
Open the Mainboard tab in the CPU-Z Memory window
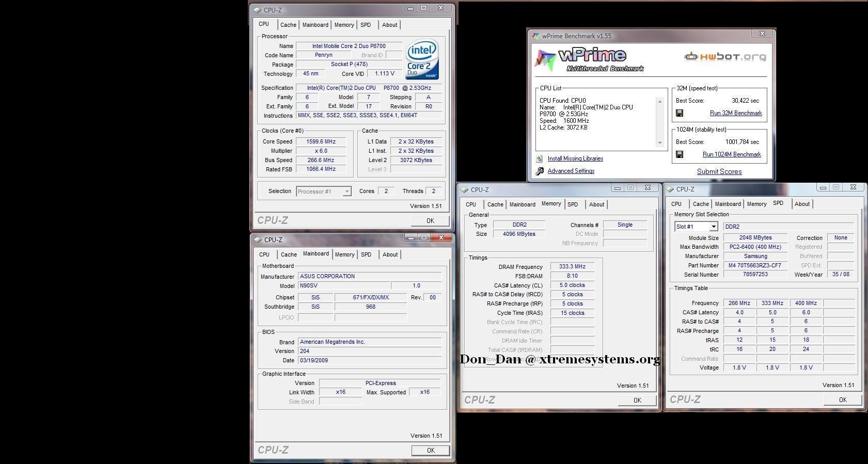522,204
